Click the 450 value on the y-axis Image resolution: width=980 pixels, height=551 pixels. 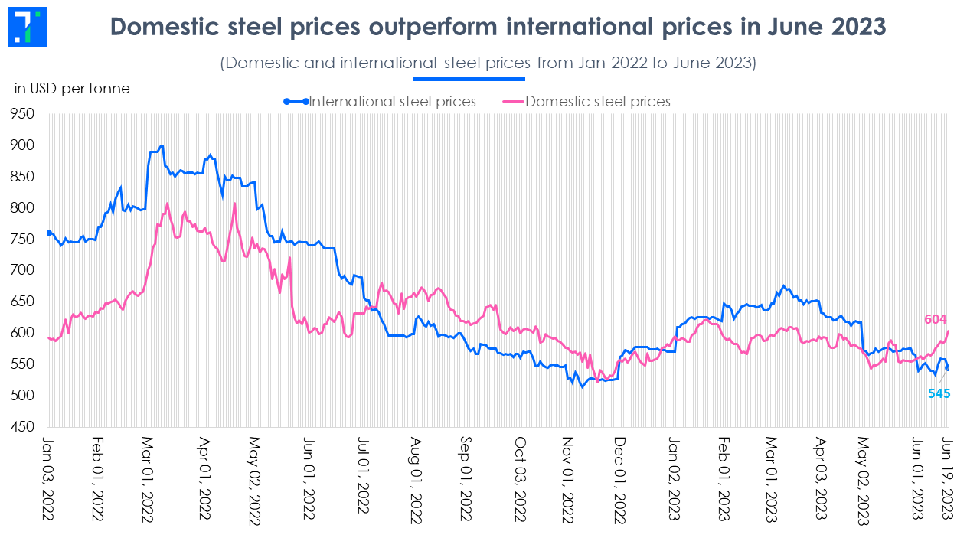pos(23,426)
